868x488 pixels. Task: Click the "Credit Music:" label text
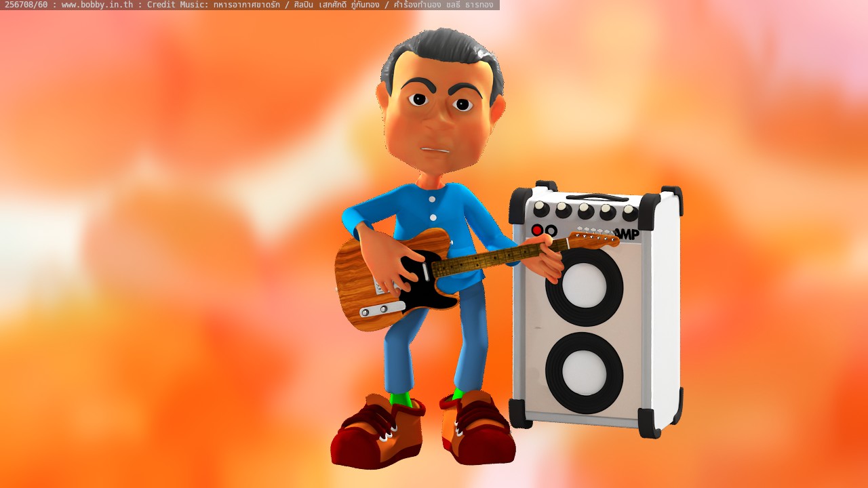click(178, 5)
